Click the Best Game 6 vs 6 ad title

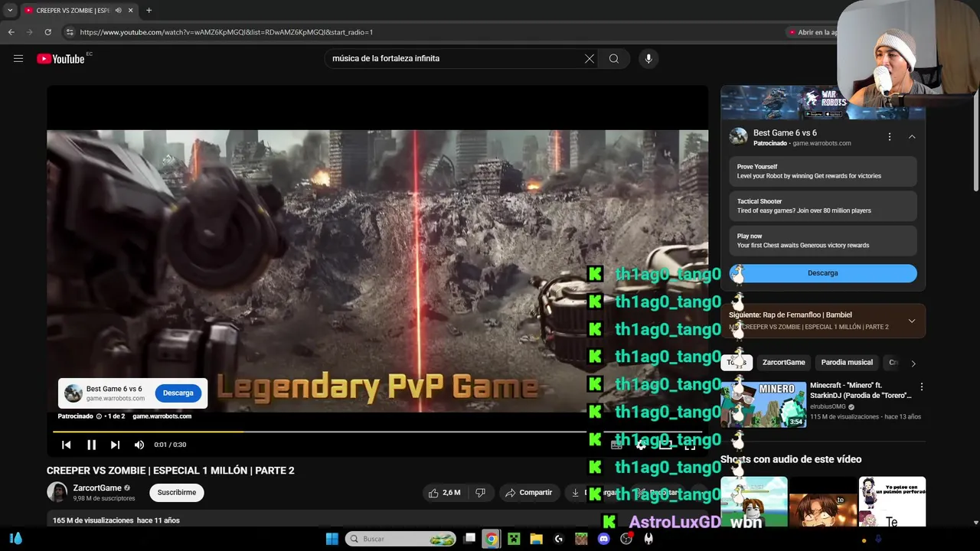[x=785, y=133]
